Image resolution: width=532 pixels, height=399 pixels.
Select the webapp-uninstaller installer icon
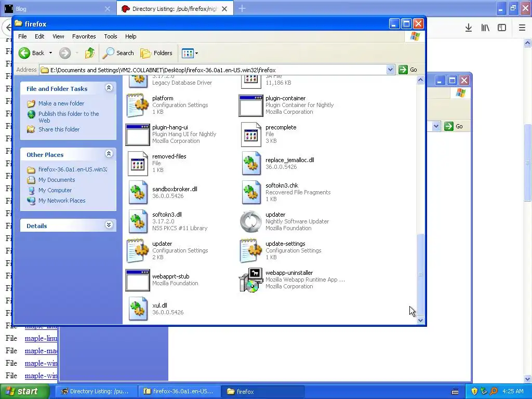tap(251, 280)
